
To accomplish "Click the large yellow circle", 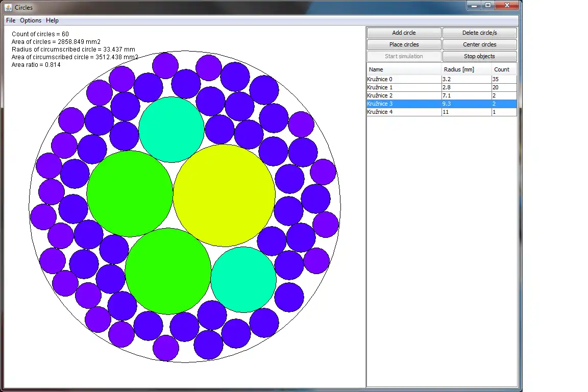I will 224,195.
